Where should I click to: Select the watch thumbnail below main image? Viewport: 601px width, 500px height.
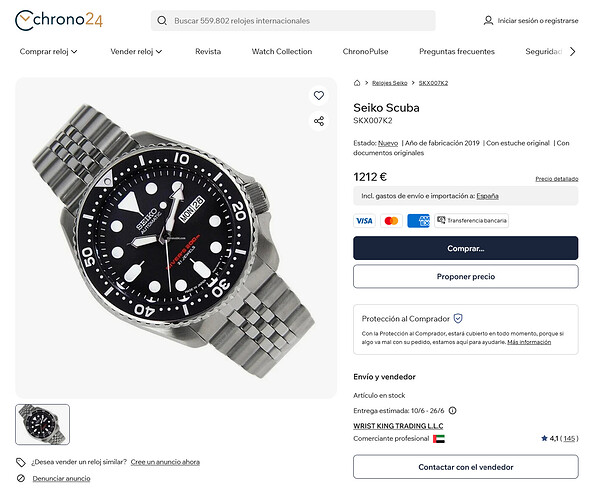pyautogui.click(x=43, y=424)
